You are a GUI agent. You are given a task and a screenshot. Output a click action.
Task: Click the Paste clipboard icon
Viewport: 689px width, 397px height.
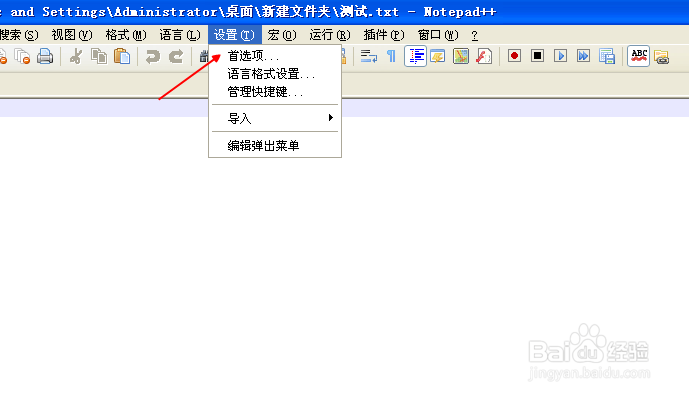122,56
